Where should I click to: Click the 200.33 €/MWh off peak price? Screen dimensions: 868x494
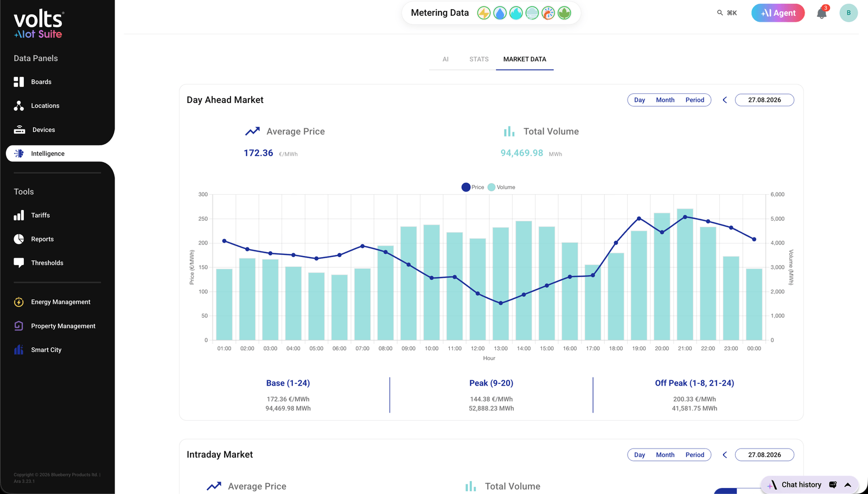(x=694, y=399)
